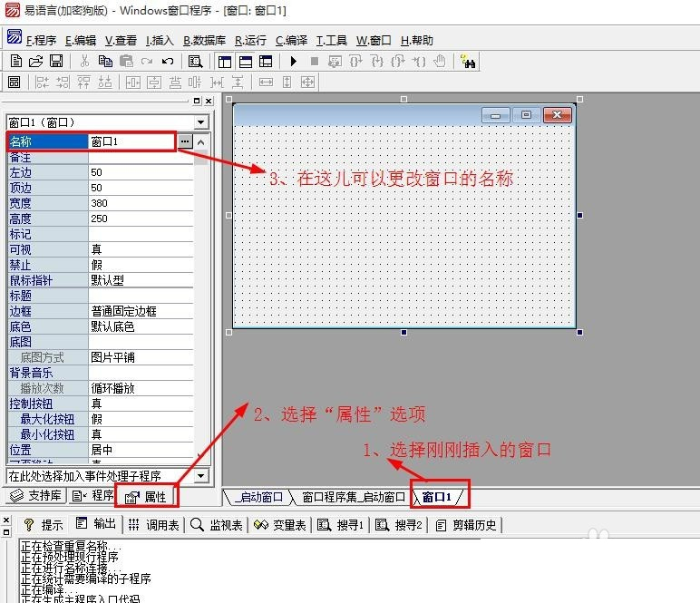The image size is (700, 603).
Task: Click the make same size icon
Action: [x=308, y=83]
